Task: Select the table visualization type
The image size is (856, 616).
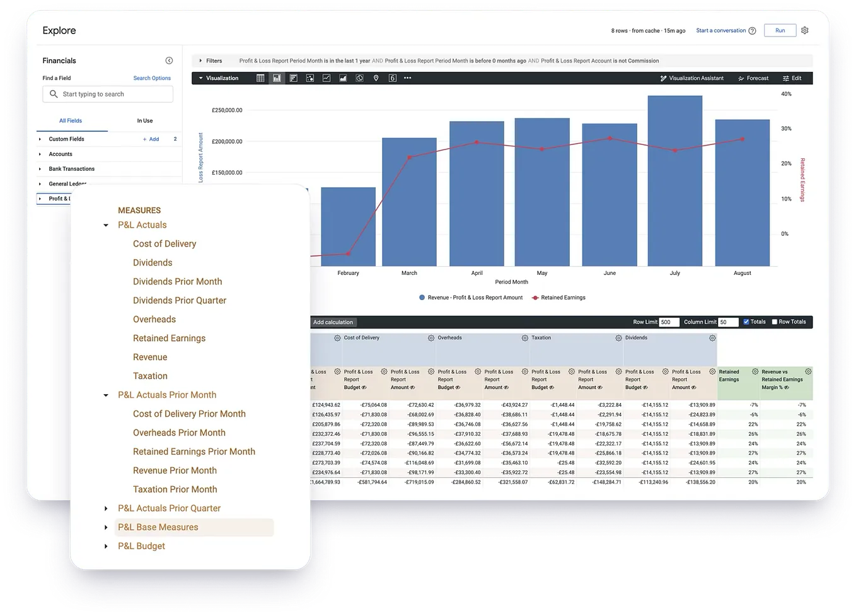Action: [x=260, y=78]
